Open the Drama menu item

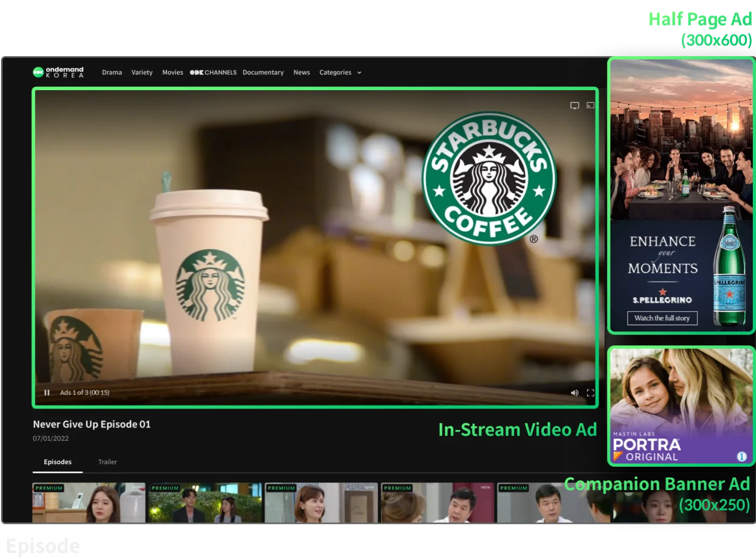112,73
